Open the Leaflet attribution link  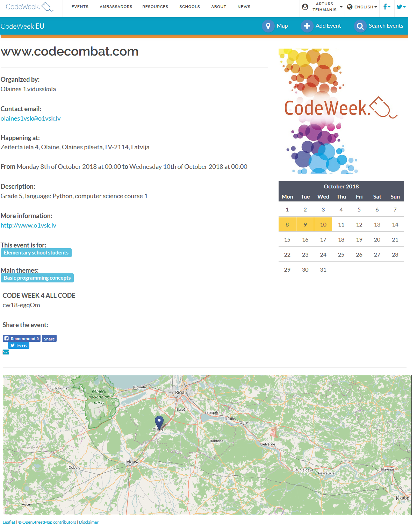(x=9, y=522)
